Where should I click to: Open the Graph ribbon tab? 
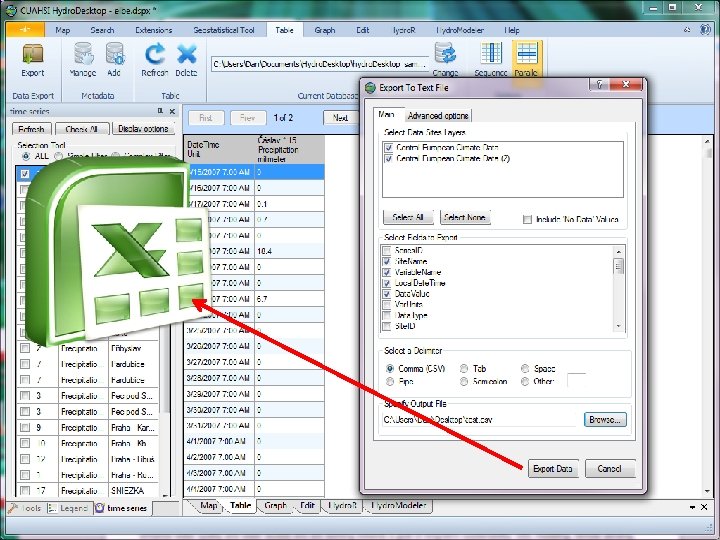(325, 30)
